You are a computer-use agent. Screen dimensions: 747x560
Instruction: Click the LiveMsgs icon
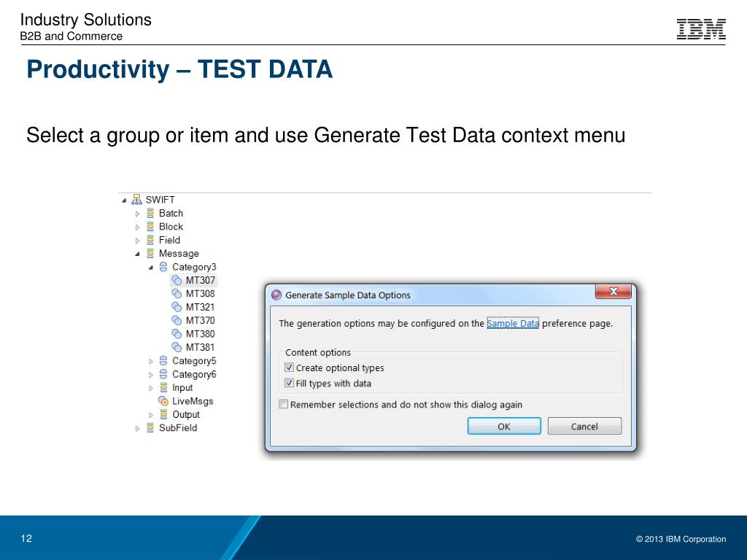click(163, 401)
